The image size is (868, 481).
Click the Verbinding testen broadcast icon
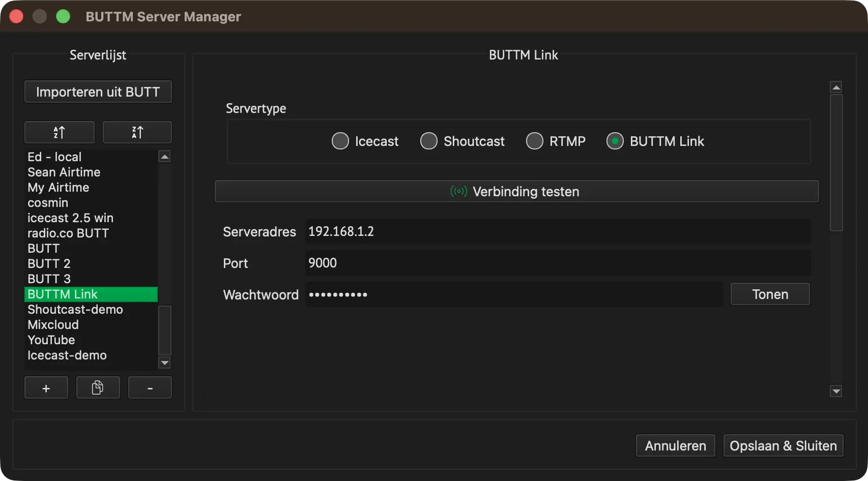[x=458, y=191]
